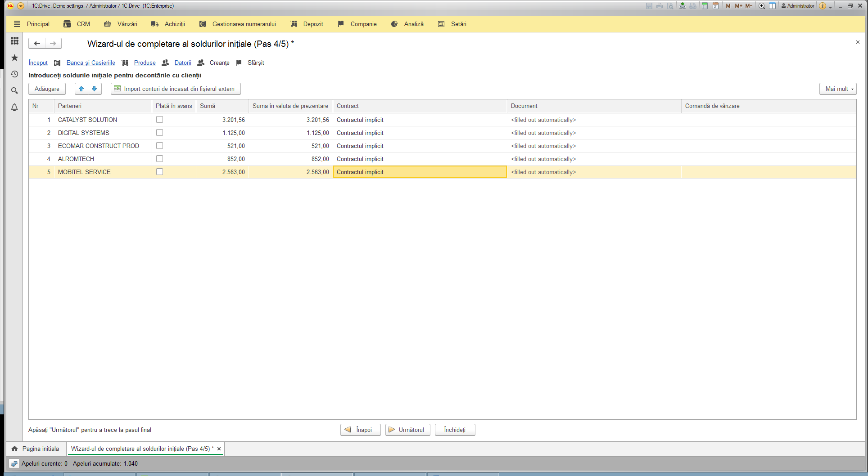The height and width of the screenshot is (476, 868).
Task: Expand the Mai mult dropdown
Action: (838, 89)
